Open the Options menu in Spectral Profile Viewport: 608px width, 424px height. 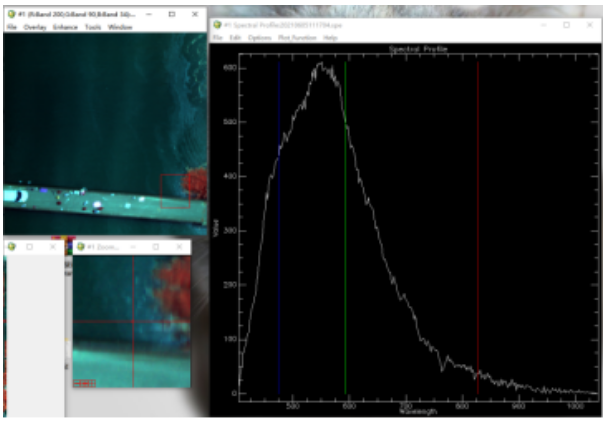tap(259, 38)
